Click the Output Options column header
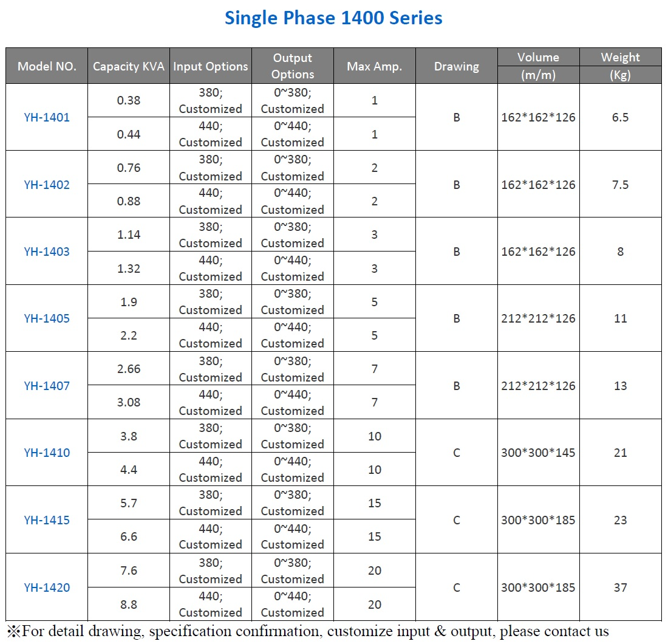The height and width of the screenshot is (644, 668). tap(293, 66)
